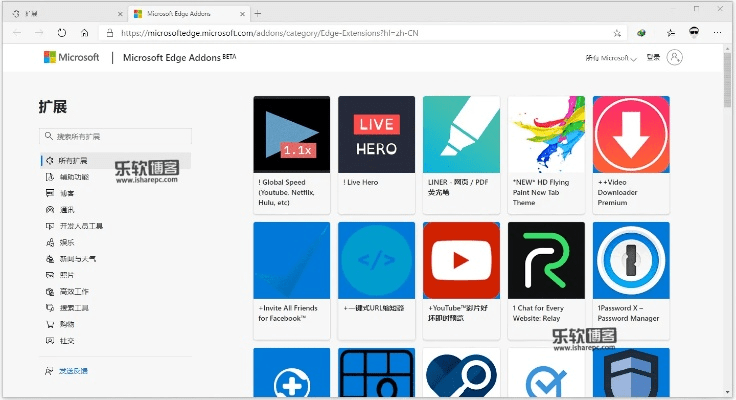Click the browser home button
This screenshot has height=400, width=736.
85,32
